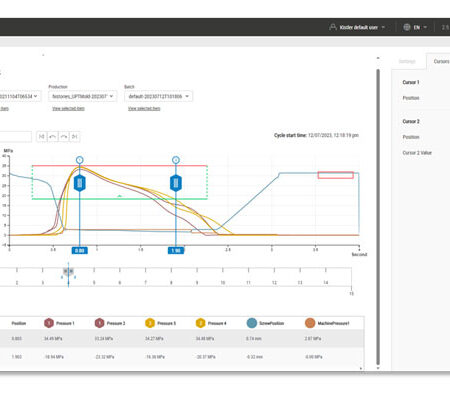Viewport: 450px width, 395px height.
Task: Go to previous cycle button
Action: [53, 137]
